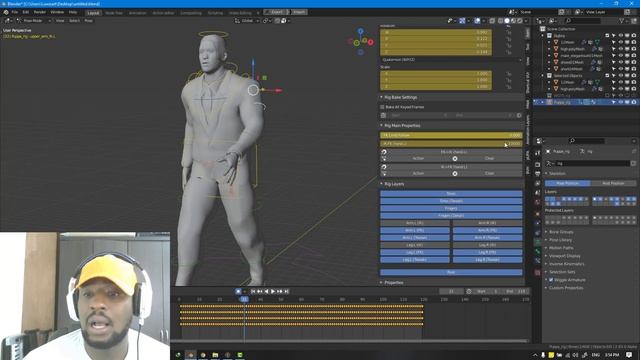Play the animation in reverse

pyautogui.click(x=267, y=291)
